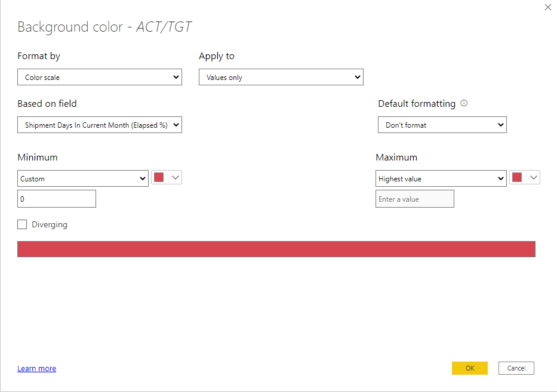Screen dimensions: 557x392
Task: Click the Minimum heading label
Action: (x=37, y=157)
